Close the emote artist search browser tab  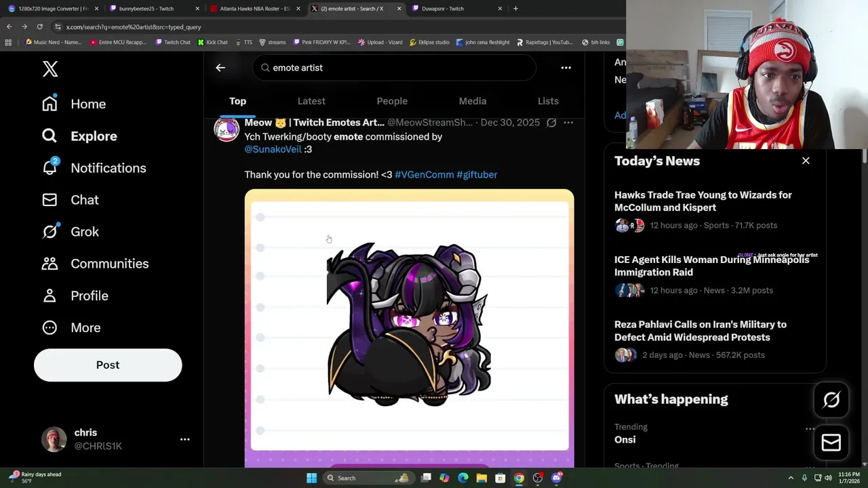399,9
